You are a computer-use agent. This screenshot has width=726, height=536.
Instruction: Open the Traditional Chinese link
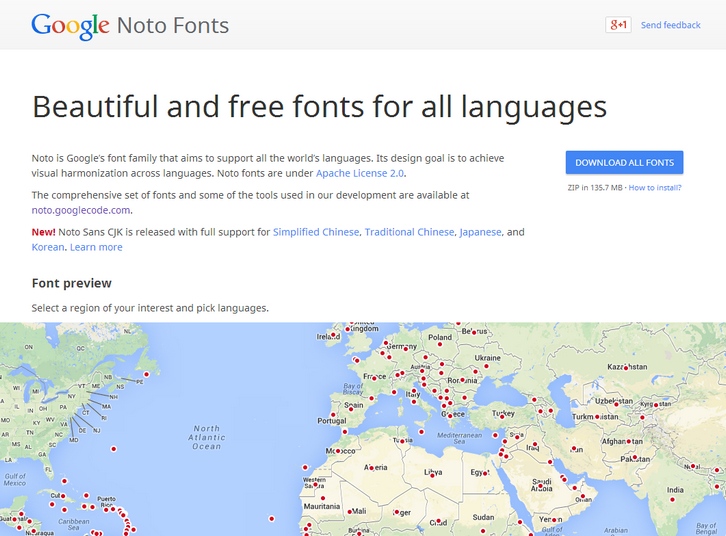(409, 232)
